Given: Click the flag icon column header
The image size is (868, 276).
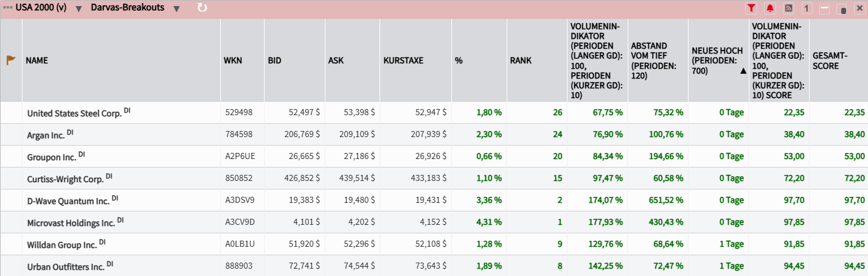Looking at the screenshot, I should point(11,60).
